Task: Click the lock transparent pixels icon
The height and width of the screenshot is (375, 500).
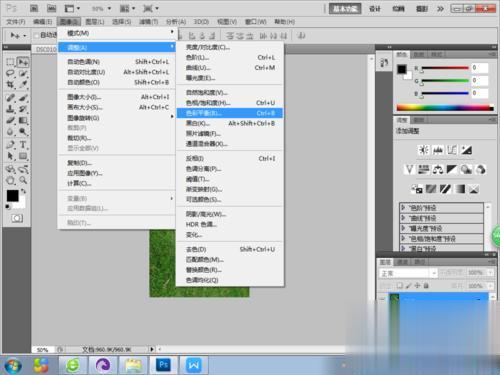Action: coord(400,286)
